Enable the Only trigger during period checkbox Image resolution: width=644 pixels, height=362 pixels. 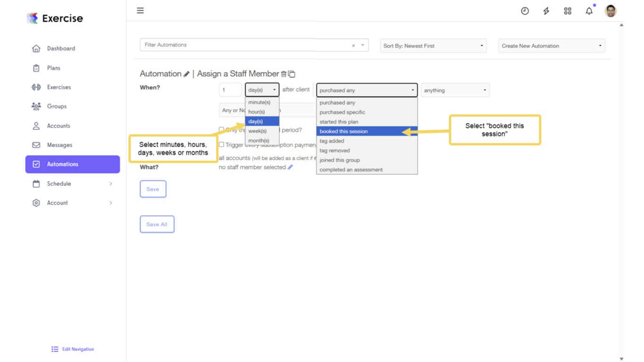point(221,129)
